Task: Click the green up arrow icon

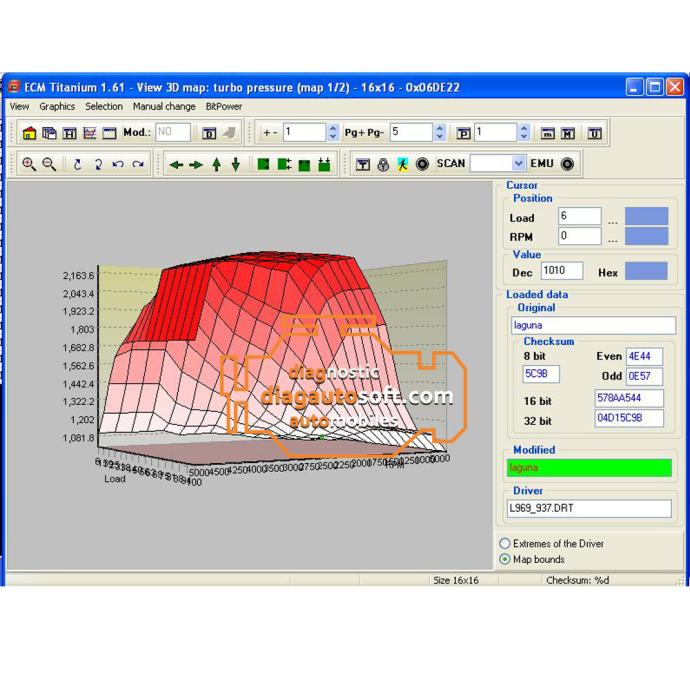Action: coord(216,165)
